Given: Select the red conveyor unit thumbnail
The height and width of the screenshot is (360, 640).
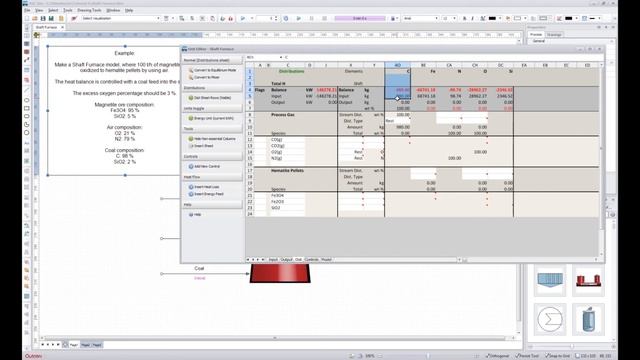Looking at the screenshot, I should [x=588, y=280].
